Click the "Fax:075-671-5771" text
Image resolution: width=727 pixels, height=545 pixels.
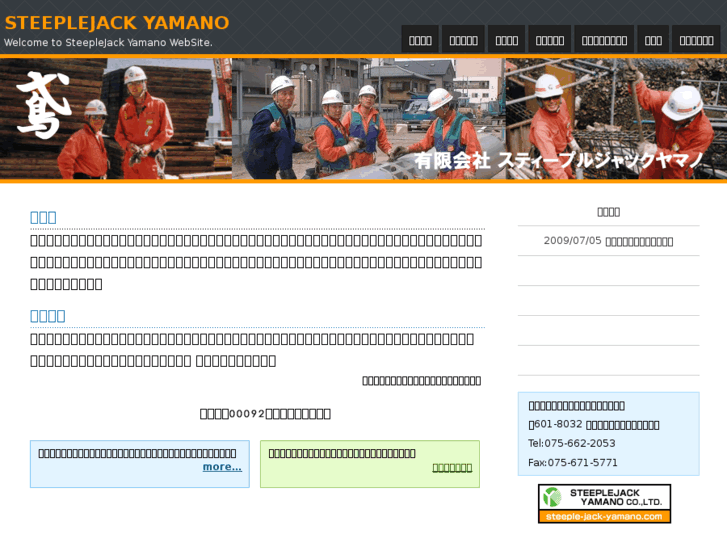573,462
